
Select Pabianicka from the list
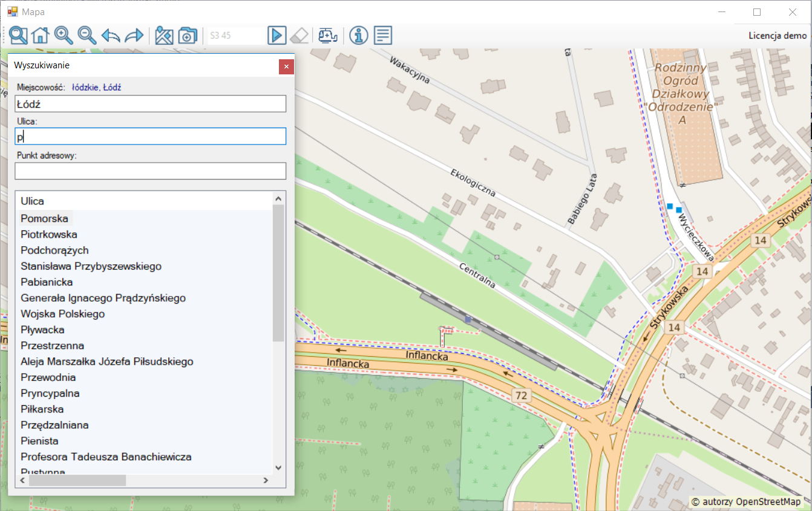[47, 282]
